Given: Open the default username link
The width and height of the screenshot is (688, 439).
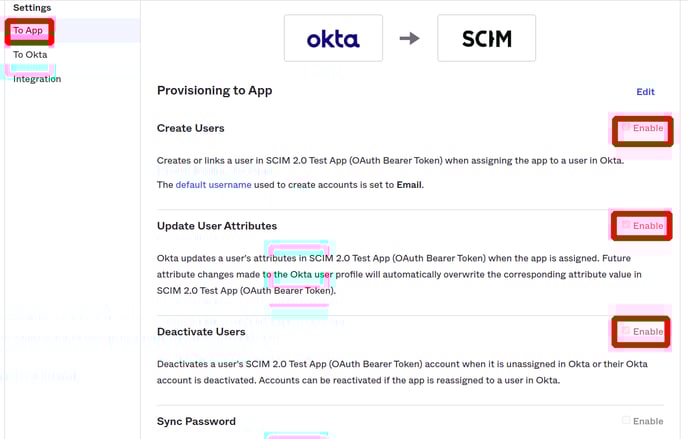Looking at the screenshot, I should pos(213,185).
